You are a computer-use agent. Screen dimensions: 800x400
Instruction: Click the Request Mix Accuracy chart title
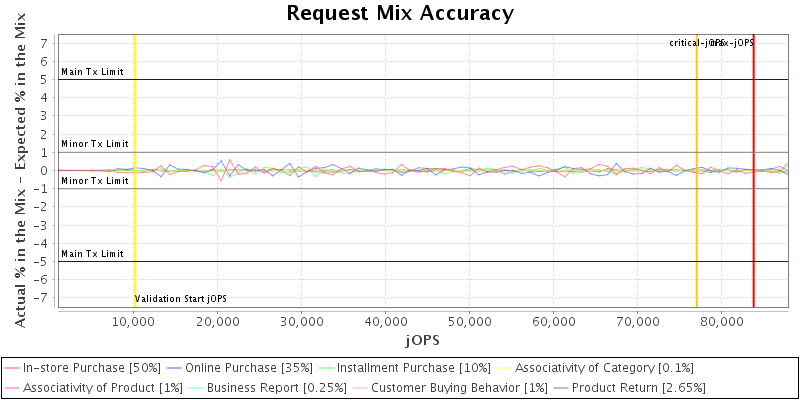(400, 13)
